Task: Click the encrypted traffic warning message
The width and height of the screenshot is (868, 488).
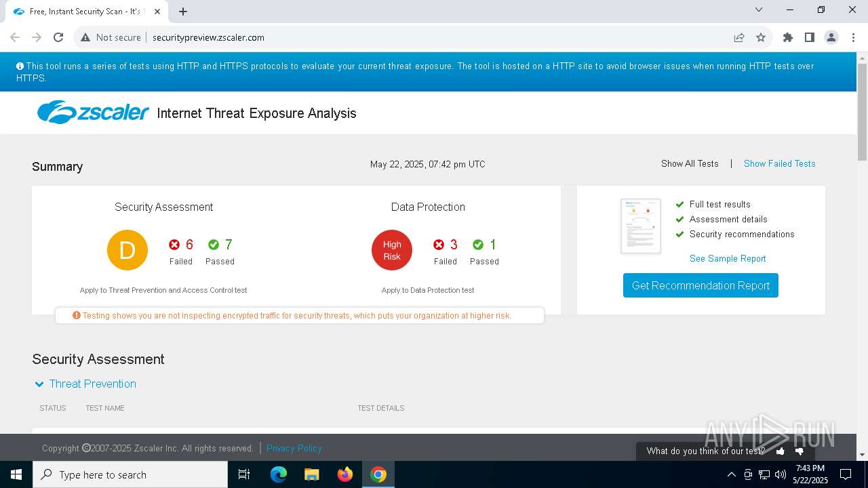Action: coord(299,316)
